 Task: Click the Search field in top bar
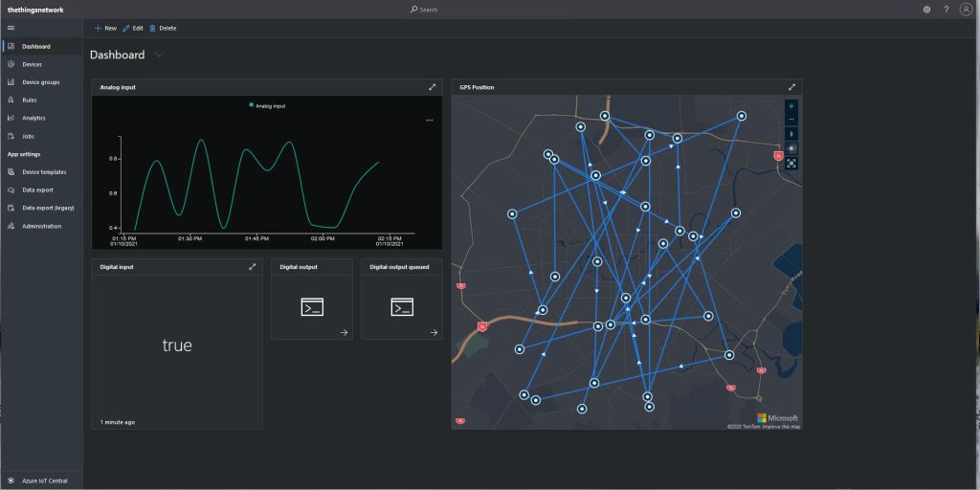(x=428, y=10)
